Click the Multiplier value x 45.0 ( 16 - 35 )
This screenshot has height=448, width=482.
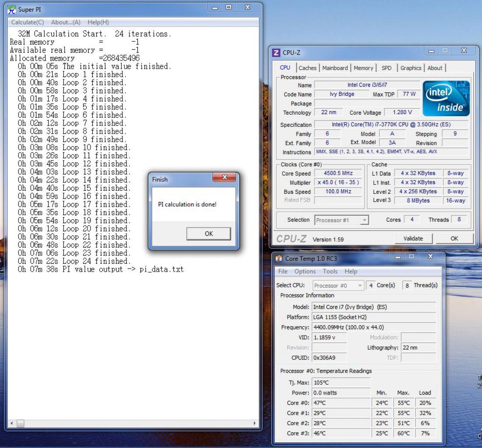[338, 182]
